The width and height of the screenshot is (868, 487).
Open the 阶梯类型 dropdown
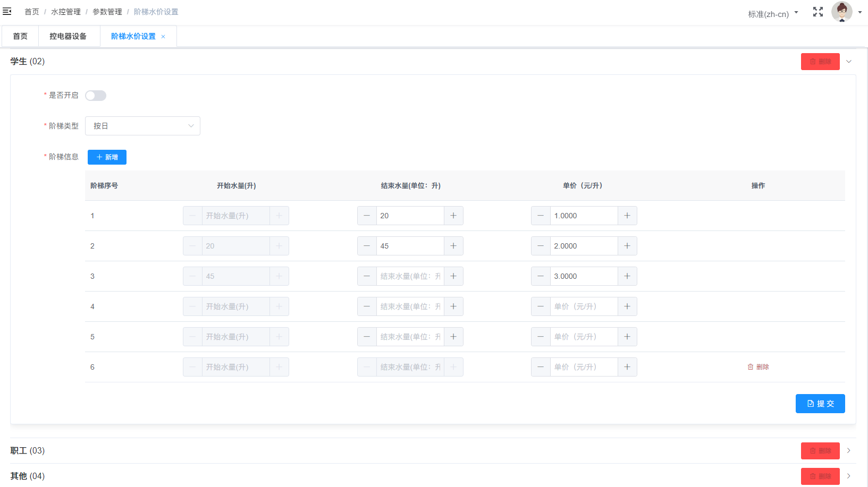tap(142, 126)
